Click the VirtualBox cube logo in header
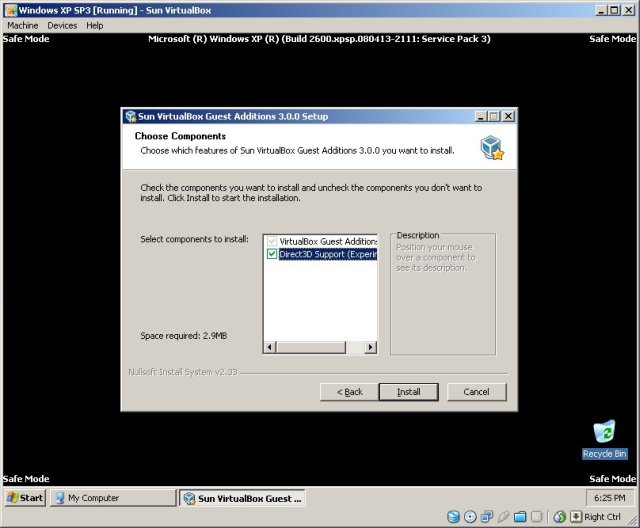This screenshot has width=640, height=528. tap(492, 148)
